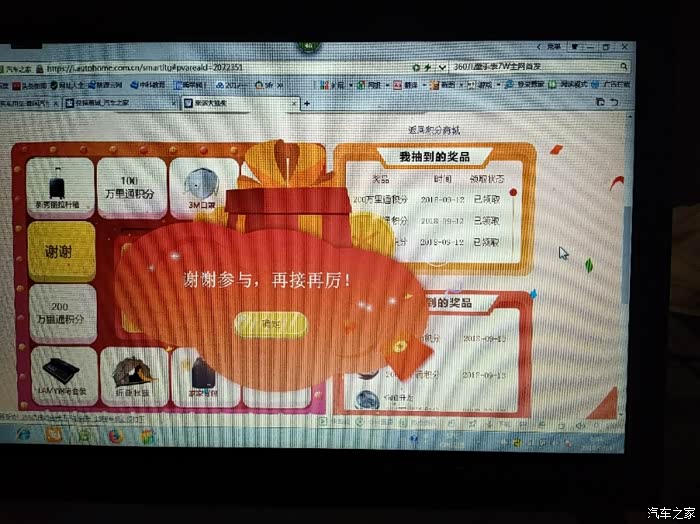Select the luggage suitcase prize tile

pyautogui.click(x=60, y=187)
